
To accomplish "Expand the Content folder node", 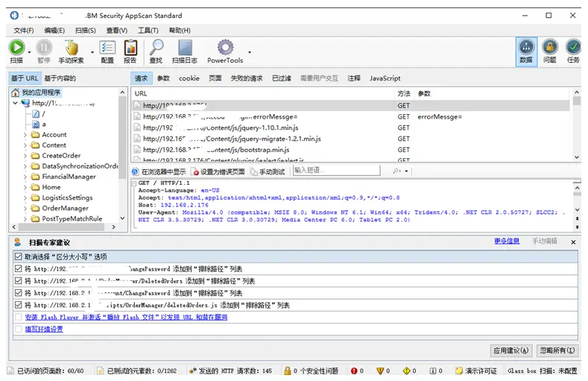I will coord(25,145).
